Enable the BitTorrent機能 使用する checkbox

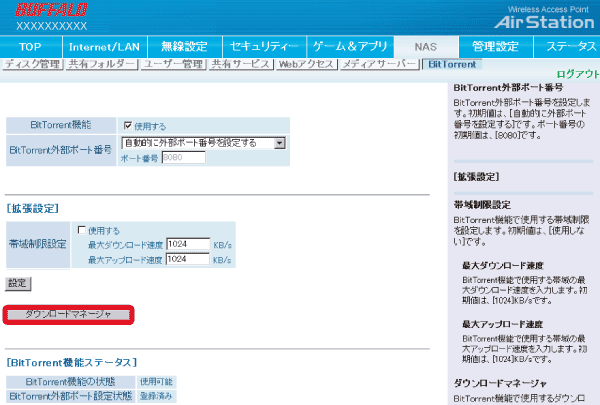(x=127, y=126)
